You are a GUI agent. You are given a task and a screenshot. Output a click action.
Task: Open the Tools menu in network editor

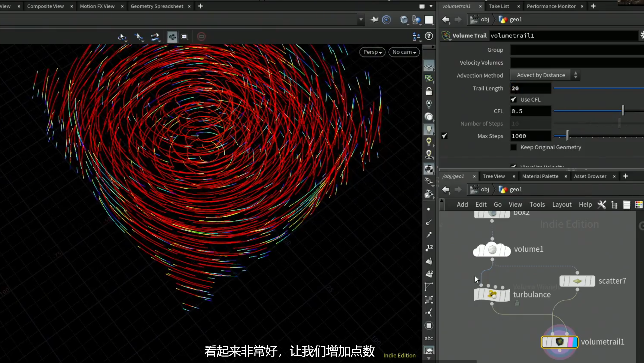click(x=537, y=205)
